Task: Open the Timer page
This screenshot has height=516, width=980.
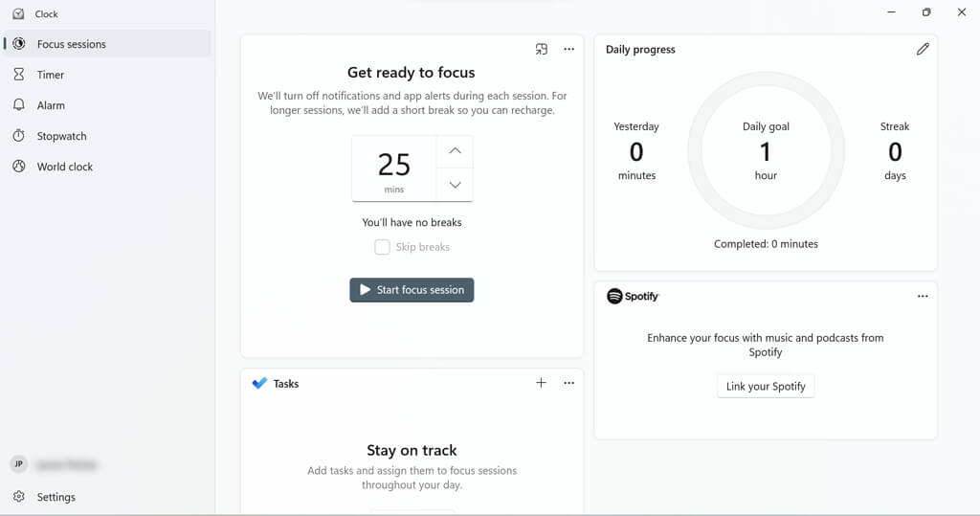Action: click(x=51, y=75)
